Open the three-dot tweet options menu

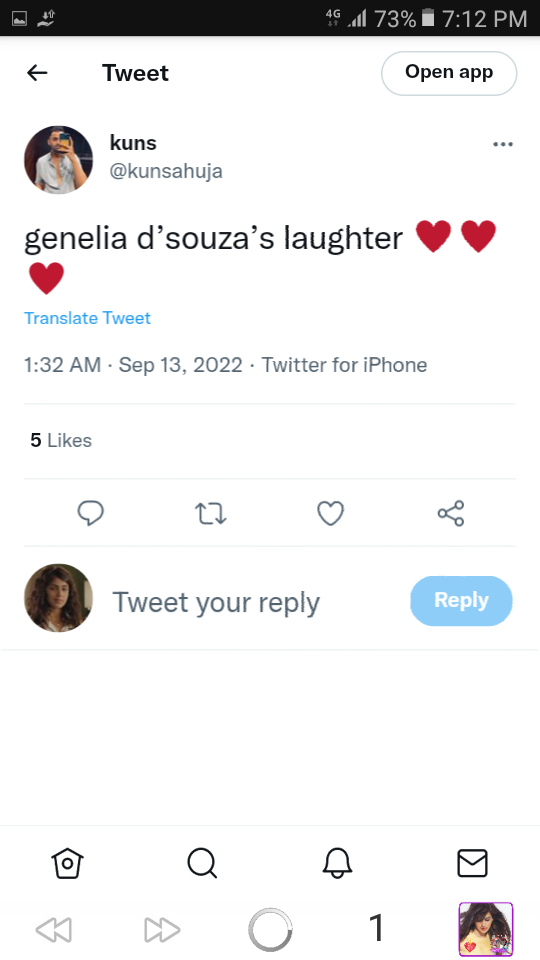pyautogui.click(x=503, y=144)
